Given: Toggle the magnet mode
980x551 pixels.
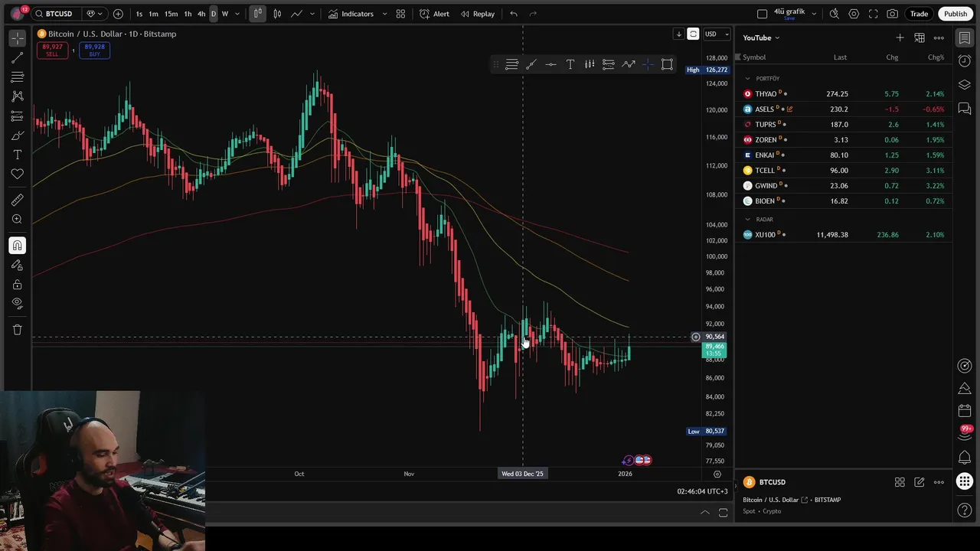Looking at the screenshot, I should (17, 246).
